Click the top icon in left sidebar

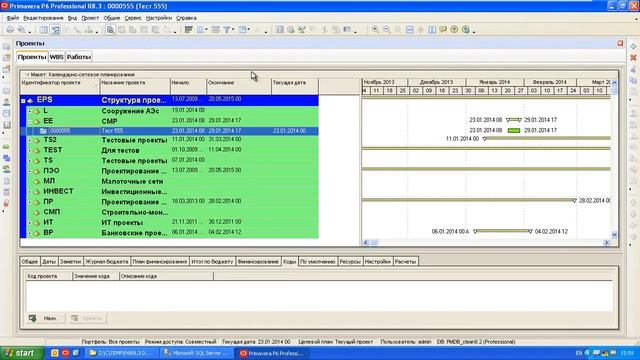(x=7, y=47)
